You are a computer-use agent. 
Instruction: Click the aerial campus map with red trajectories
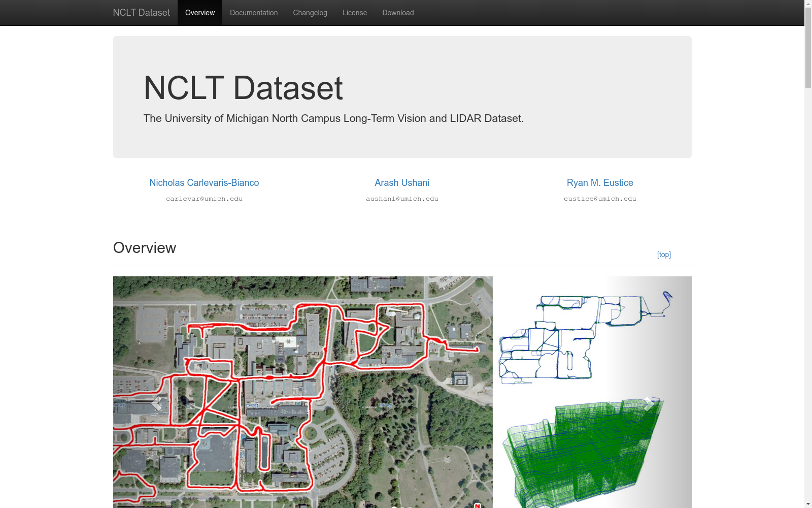303,392
